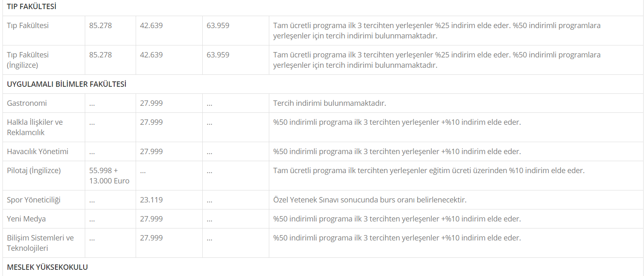
Task: Click the MESLEK YÜKSEKOKULU section header
Action: pyautogui.click(x=48, y=267)
